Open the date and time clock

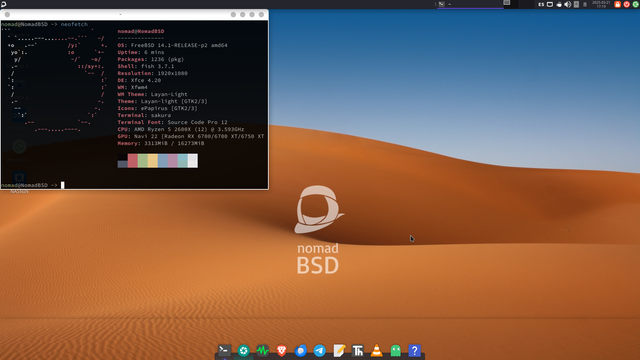click(601, 4)
